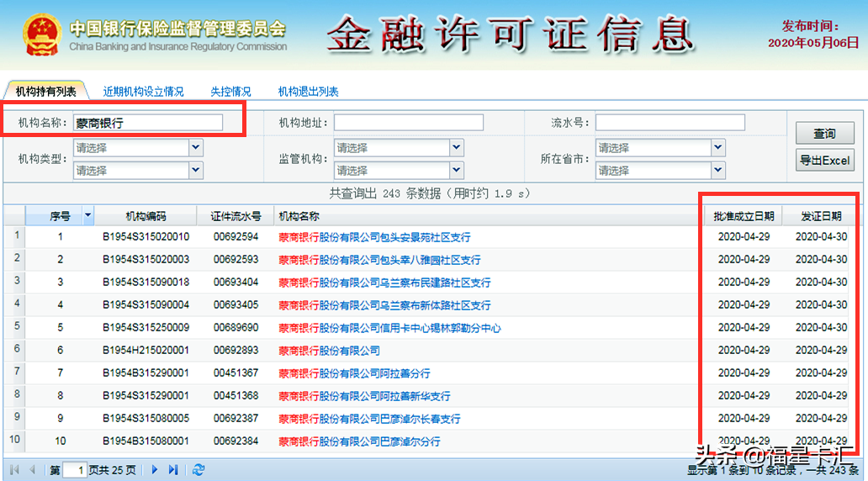
Task: Open the 包头安景苑社区支行 institution link
Action: (374, 237)
